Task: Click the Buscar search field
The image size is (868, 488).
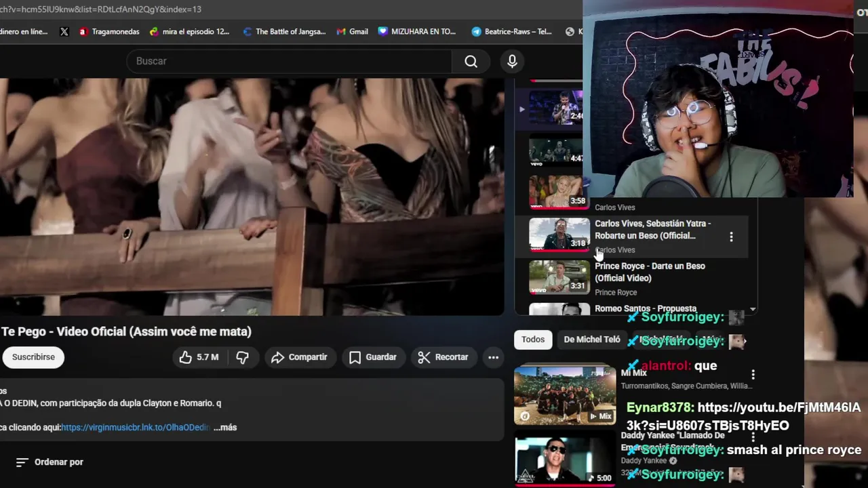Action: [290, 61]
